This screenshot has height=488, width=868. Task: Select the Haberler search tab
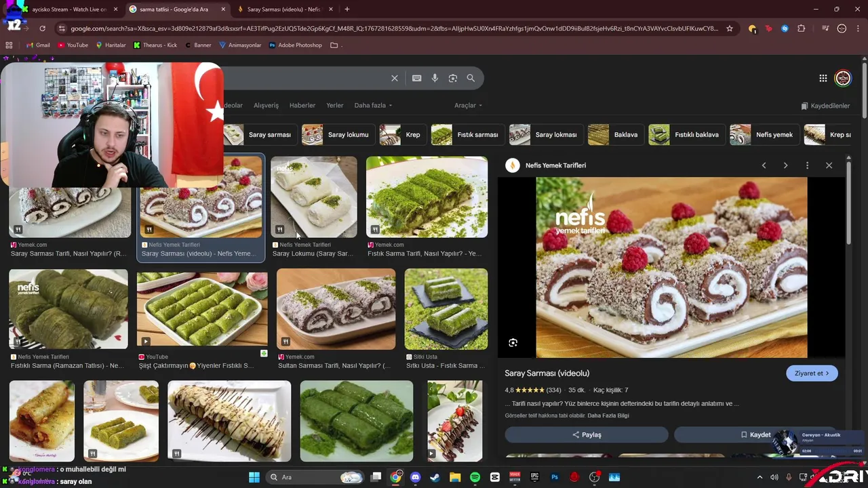click(x=302, y=105)
